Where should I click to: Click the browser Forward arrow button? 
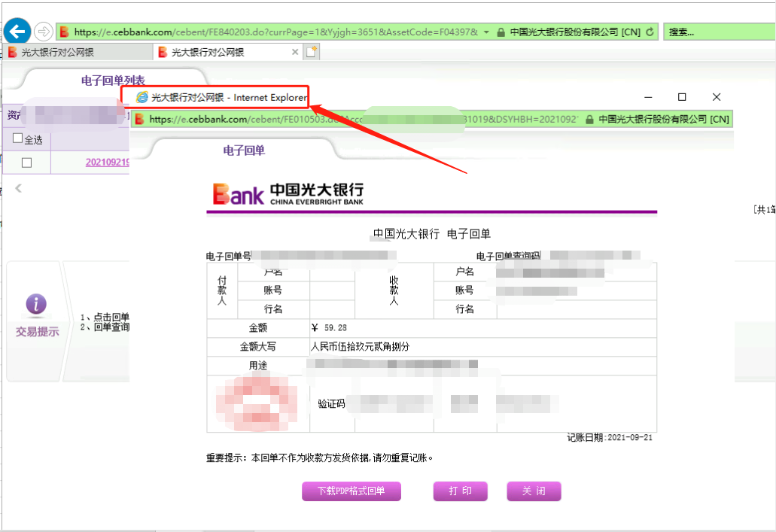tap(44, 32)
